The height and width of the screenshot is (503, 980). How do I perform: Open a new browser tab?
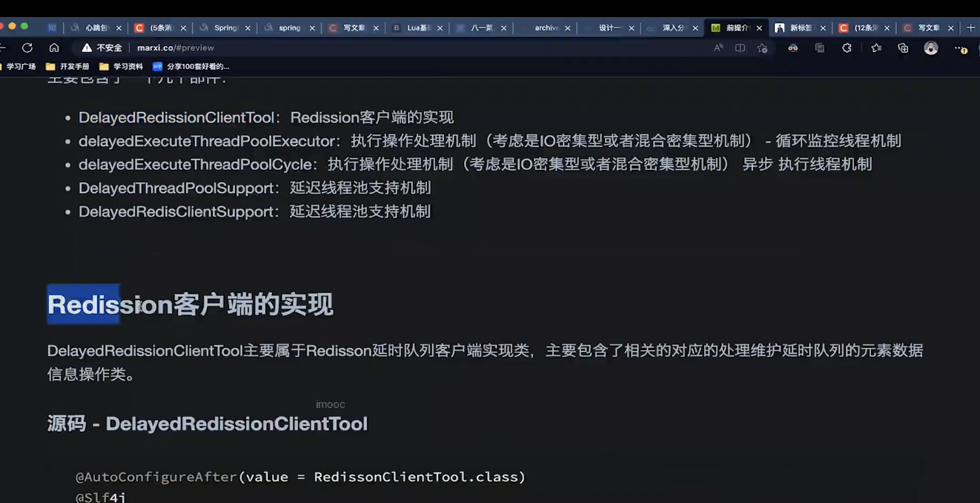pos(971,27)
